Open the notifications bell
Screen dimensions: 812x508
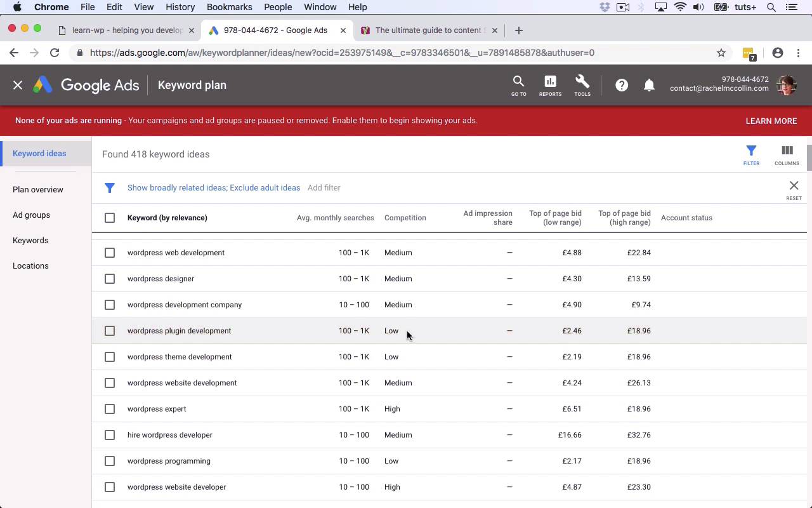(x=649, y=85)
